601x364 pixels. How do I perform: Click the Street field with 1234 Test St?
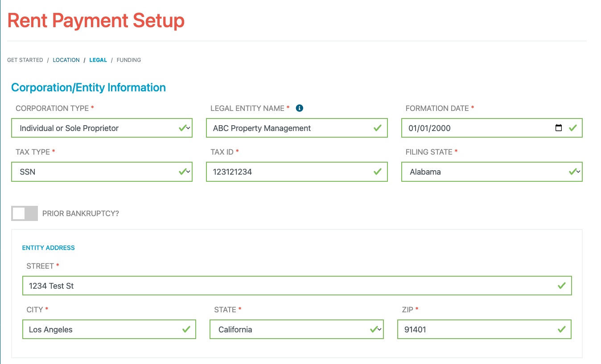point(297,286)
